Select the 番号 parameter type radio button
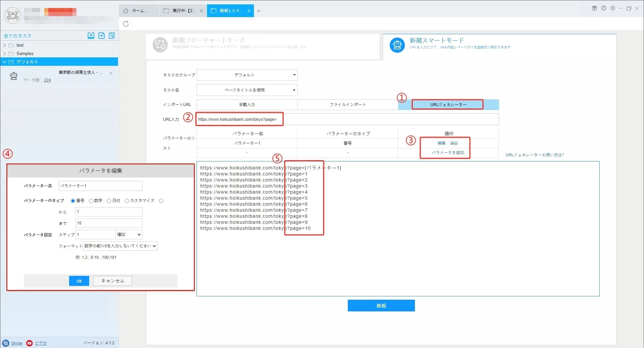644x348 pixels. tap(73, 201)
